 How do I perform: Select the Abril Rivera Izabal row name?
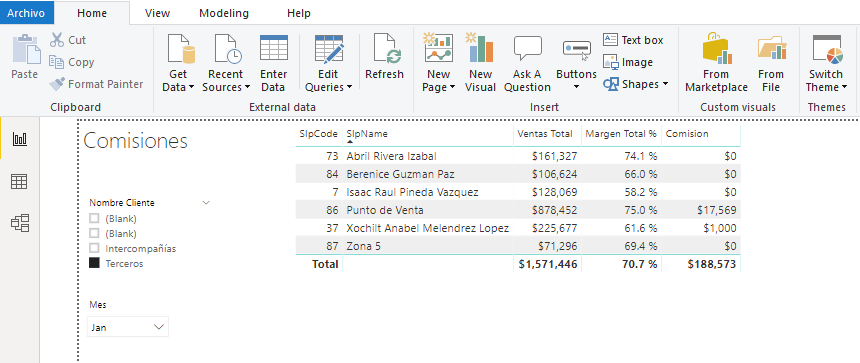392,156
